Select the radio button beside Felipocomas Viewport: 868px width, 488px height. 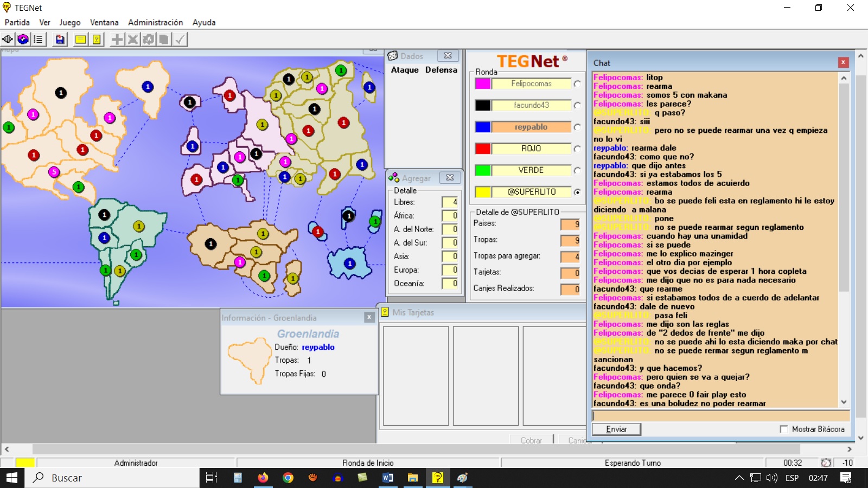577,84
